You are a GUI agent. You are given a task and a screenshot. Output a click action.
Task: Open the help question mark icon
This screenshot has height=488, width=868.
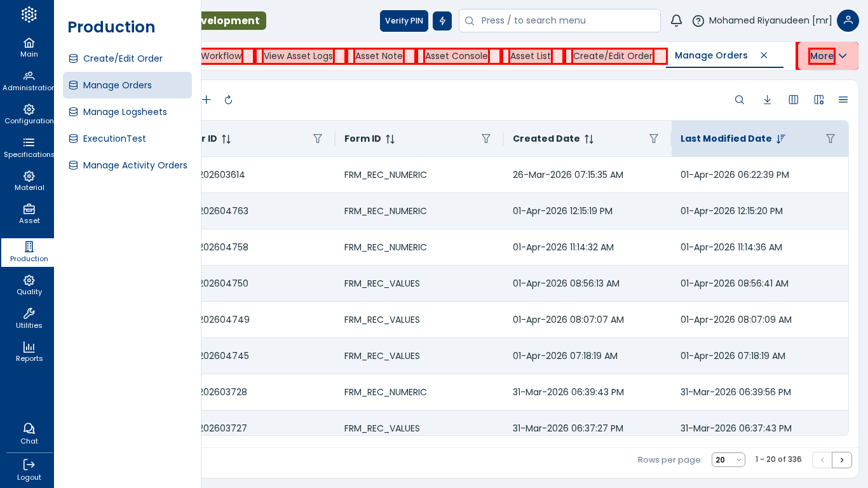tap(698, 21)
